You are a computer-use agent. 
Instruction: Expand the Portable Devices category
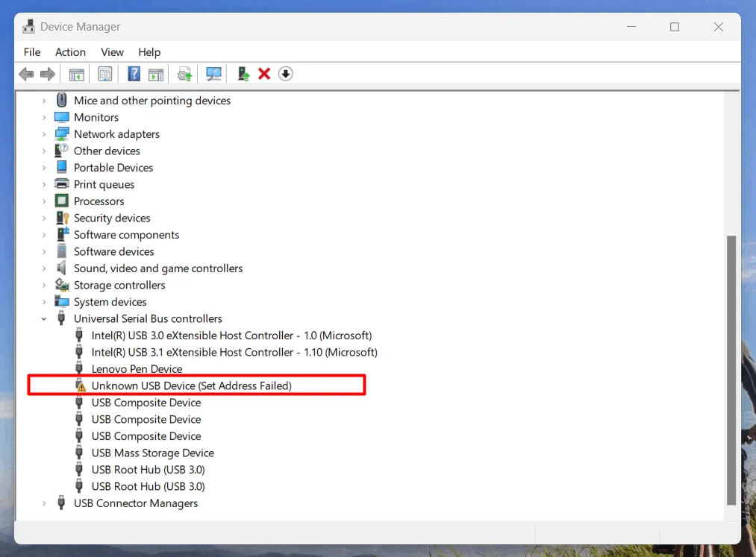[x=44, y=168]
